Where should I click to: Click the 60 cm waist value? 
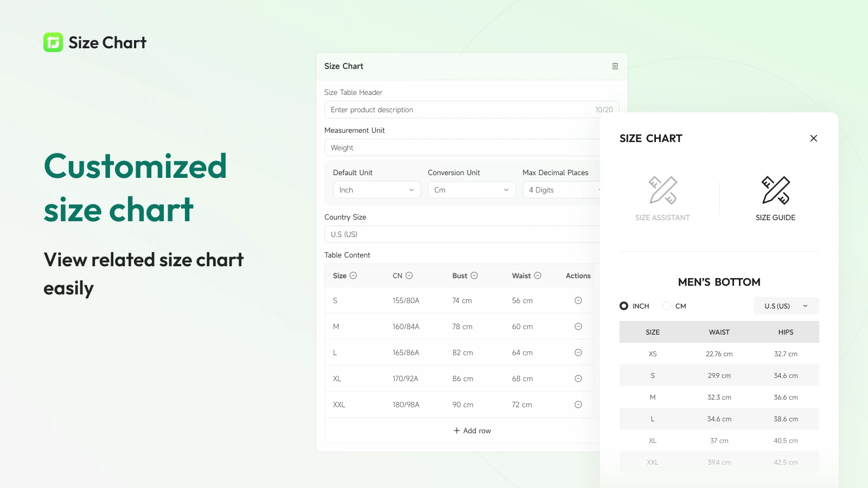click(522, 326)
